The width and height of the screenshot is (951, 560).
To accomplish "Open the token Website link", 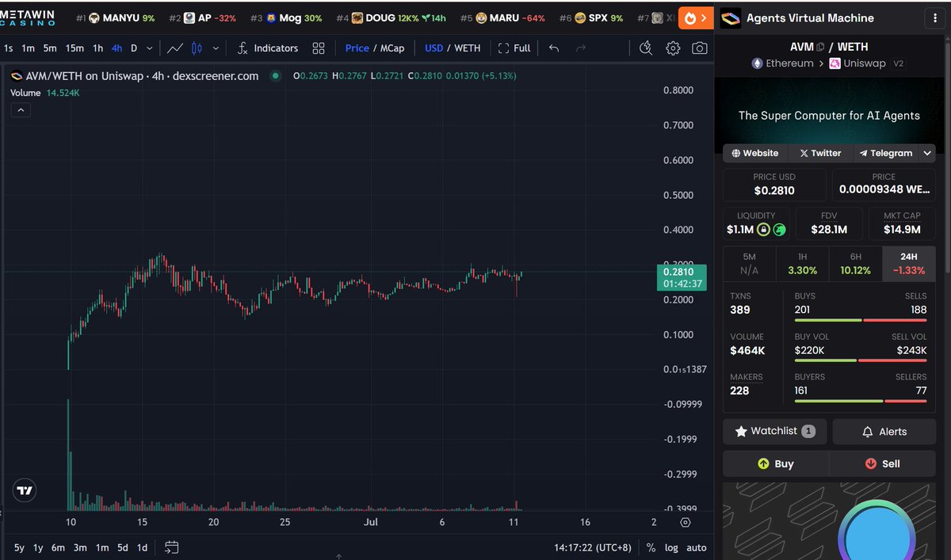I will pyautogui.click(x=755, y=153).
